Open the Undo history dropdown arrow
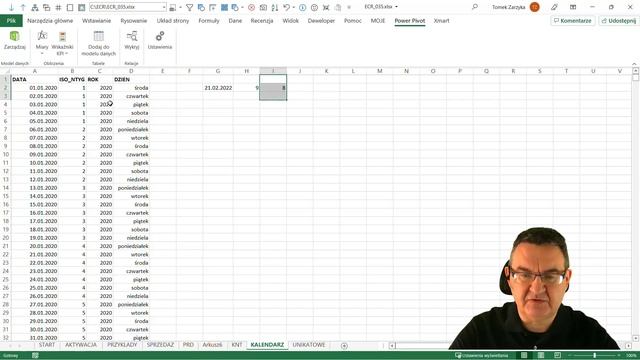Image resolution: width=640 pixels, height=360 pixels. [294, 7]
